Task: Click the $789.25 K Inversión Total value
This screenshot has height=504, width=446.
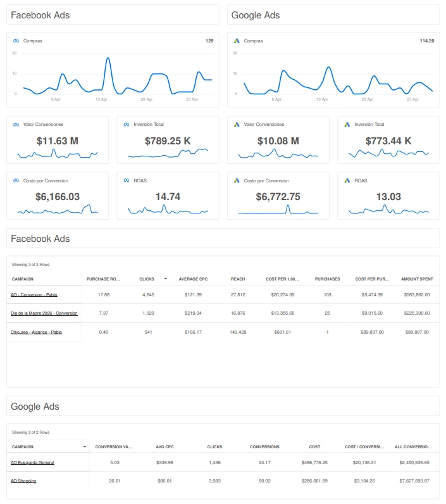Action: tap(168, 141)
